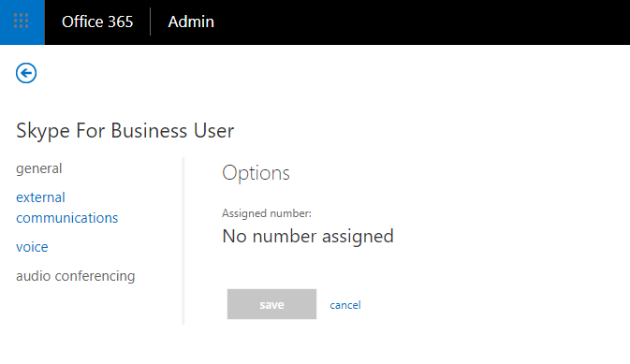
Task: Open the Admin center header link
Action: [191, 22]
